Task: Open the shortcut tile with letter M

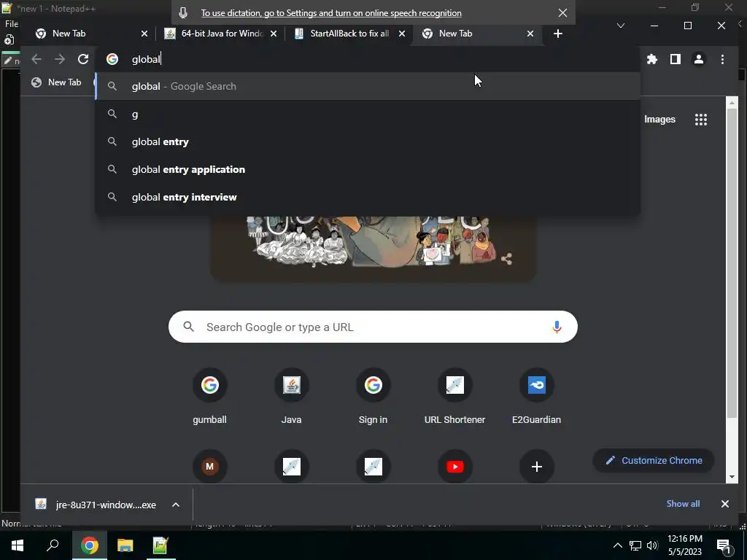Action: point(209,466)
